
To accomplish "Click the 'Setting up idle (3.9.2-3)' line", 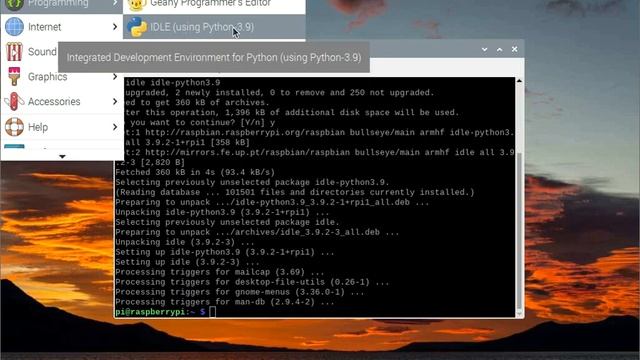I will 187,262.
